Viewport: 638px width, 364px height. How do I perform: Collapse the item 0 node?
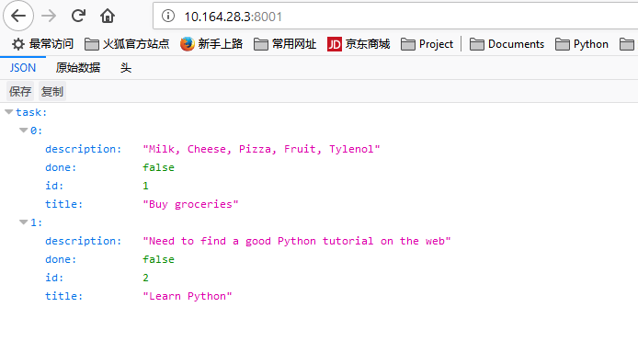[x=24, y=131]
